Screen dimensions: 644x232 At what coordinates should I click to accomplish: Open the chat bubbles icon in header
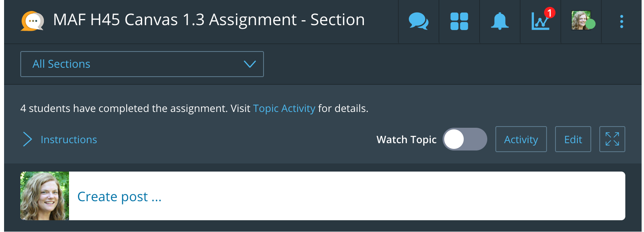[x=419, y=21]
